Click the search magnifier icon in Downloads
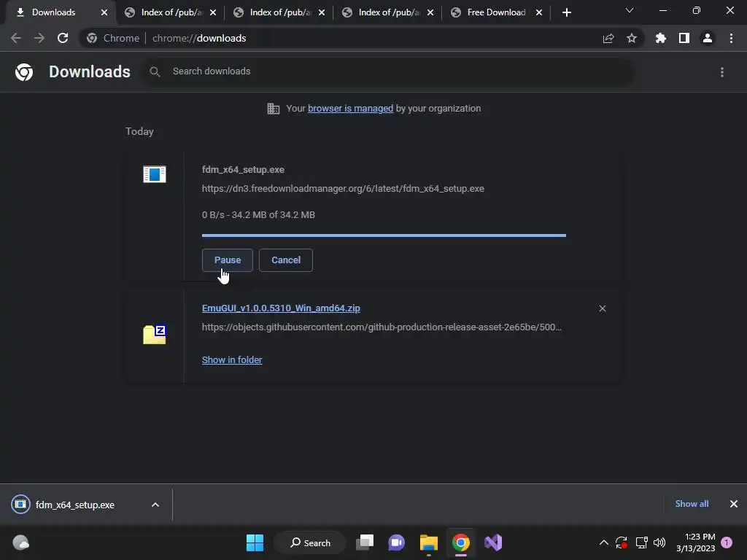 [155, 72]
